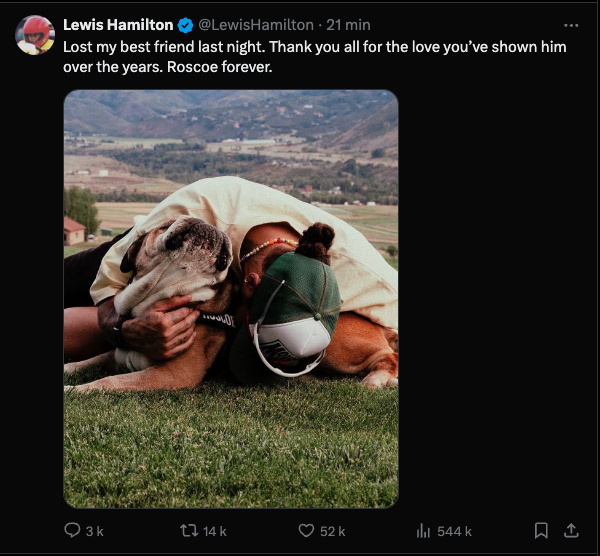Click the grass area of the photo
Image resolution: width=600 pixels, height=556 pixels.
coord(230,450)
